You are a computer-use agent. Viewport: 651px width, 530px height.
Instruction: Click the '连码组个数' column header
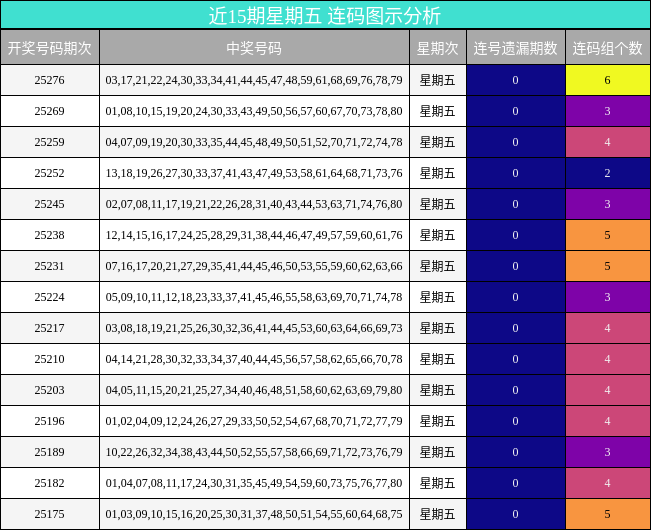coord(607,48)
